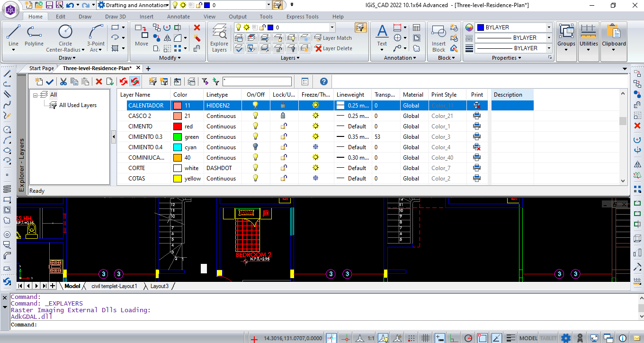Select the Polyline tool

pyautogui.click(x=34, y=36)
